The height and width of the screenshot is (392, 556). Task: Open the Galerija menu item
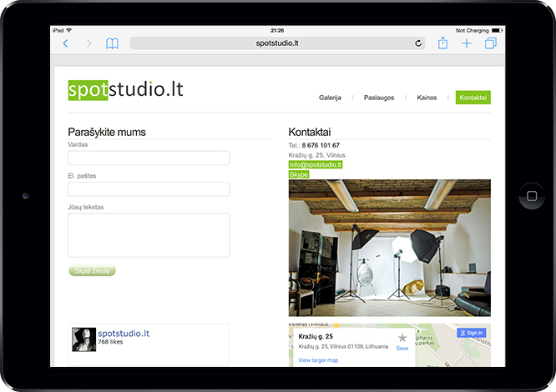(330, 98)
